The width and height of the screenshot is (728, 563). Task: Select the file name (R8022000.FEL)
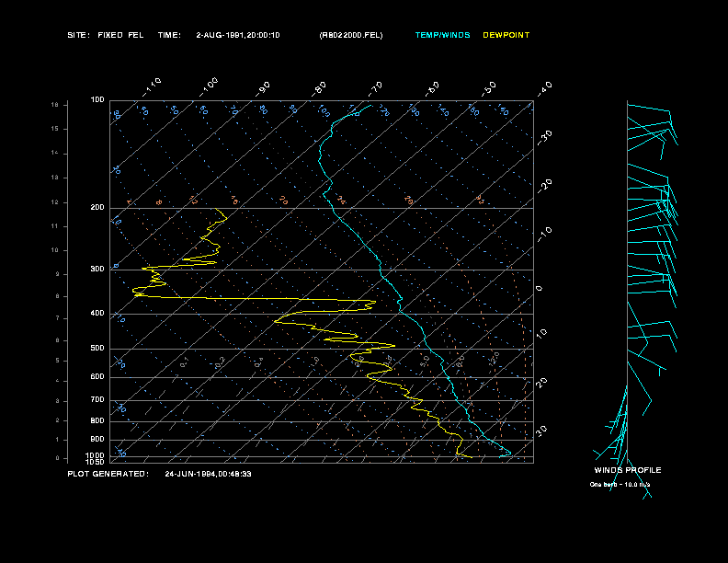pos(351,35)
